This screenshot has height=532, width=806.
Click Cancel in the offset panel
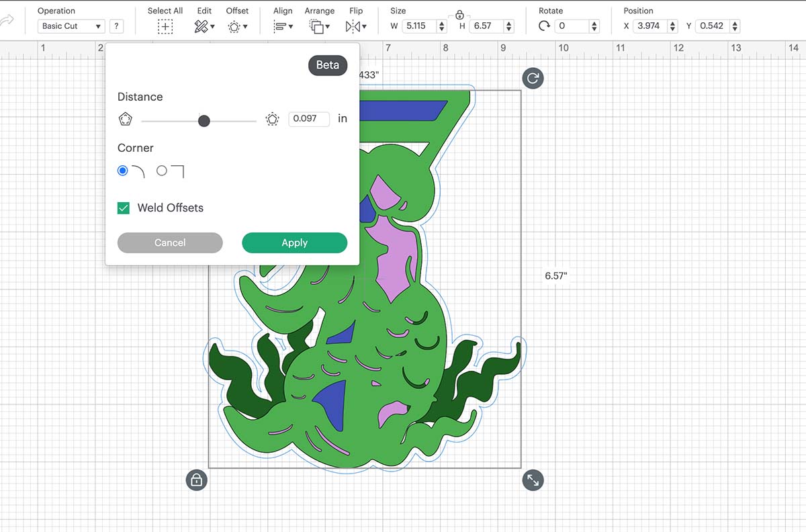pyautogui.click(x=170, y=242)
